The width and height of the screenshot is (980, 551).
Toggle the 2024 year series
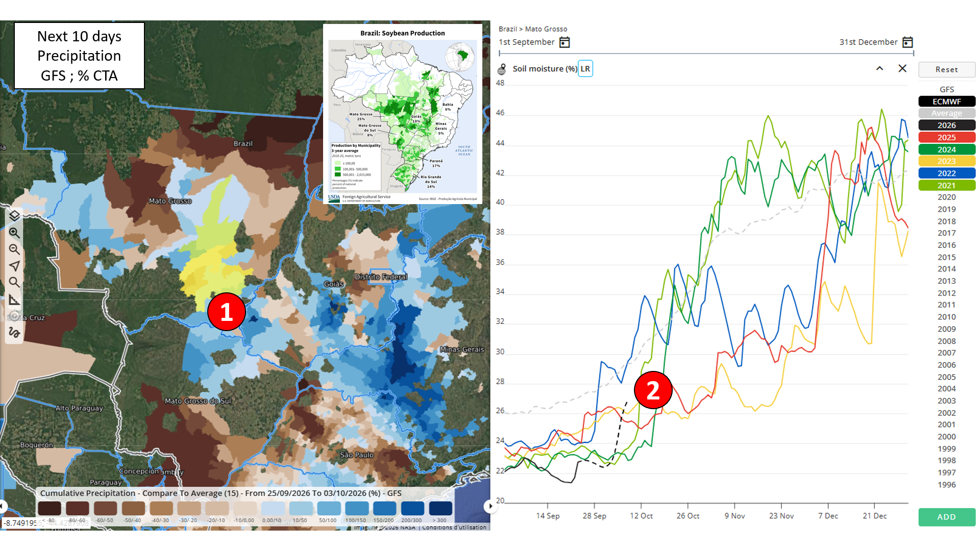[x=947, y=149]
